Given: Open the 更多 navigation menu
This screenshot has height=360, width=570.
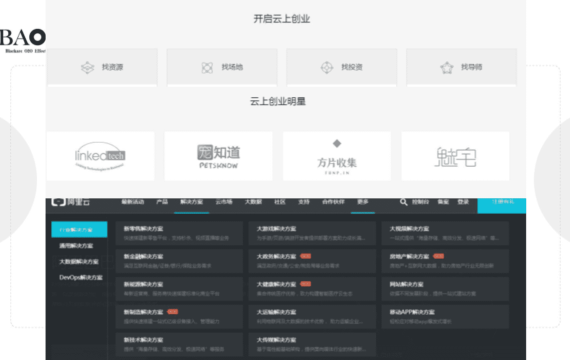Looking at the screenshot, I should 362,202.
